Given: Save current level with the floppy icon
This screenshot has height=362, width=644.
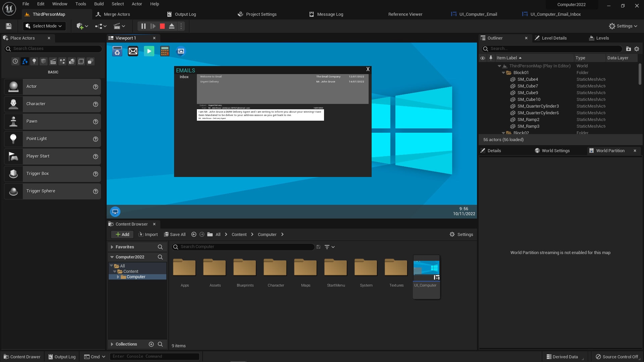Looking at the screenshot, I should tap(9, 26).
